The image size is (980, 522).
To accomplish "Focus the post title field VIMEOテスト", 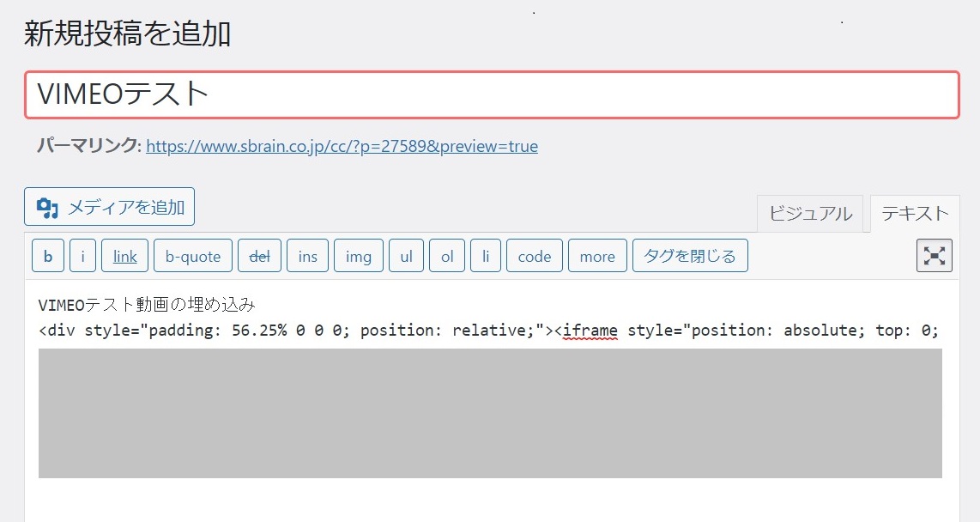I will (492, 95).
